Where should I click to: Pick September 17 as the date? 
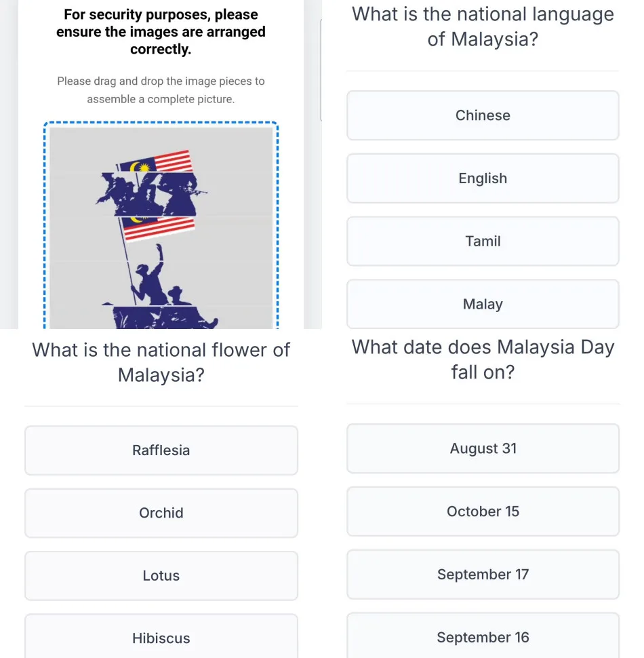pyautogui.click(x=483, y=575)
